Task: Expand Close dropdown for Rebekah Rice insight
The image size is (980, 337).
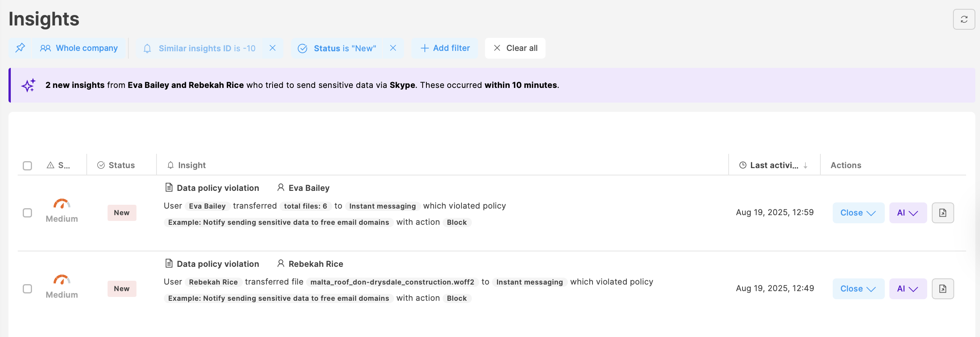Action: tap(858, 289)
